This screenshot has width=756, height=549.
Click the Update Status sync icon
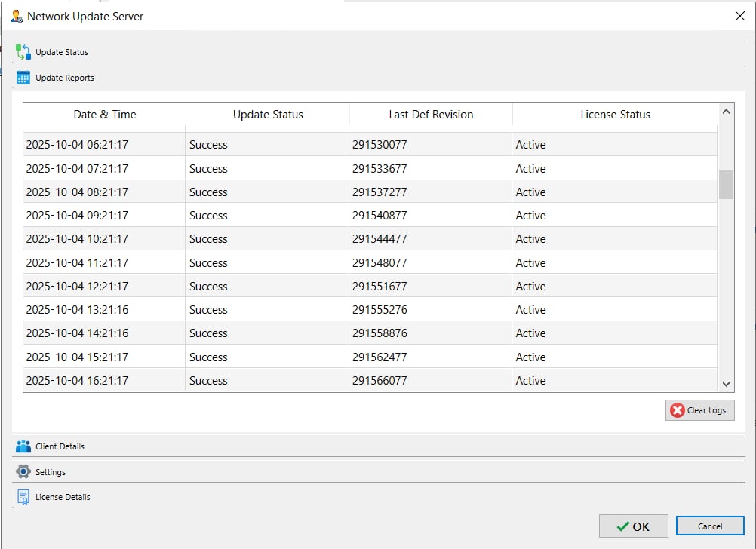click(x=23, y=52)
